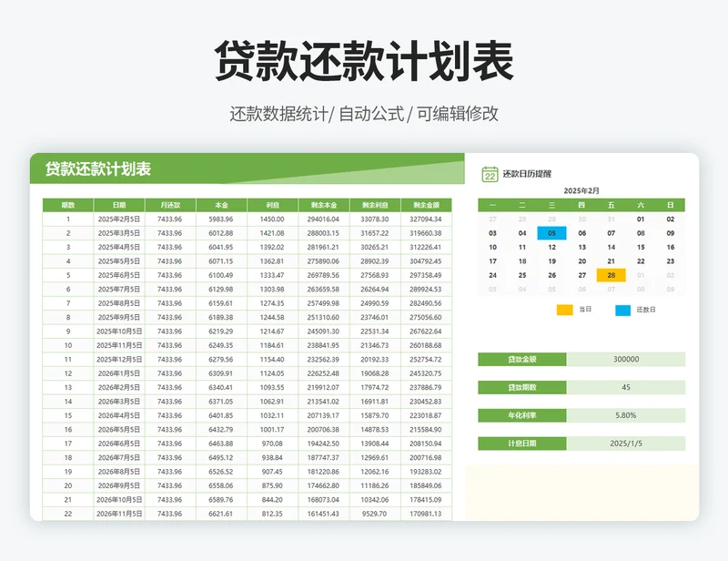Click the blue highlighted date 05 in calendar

coord(551,233)
